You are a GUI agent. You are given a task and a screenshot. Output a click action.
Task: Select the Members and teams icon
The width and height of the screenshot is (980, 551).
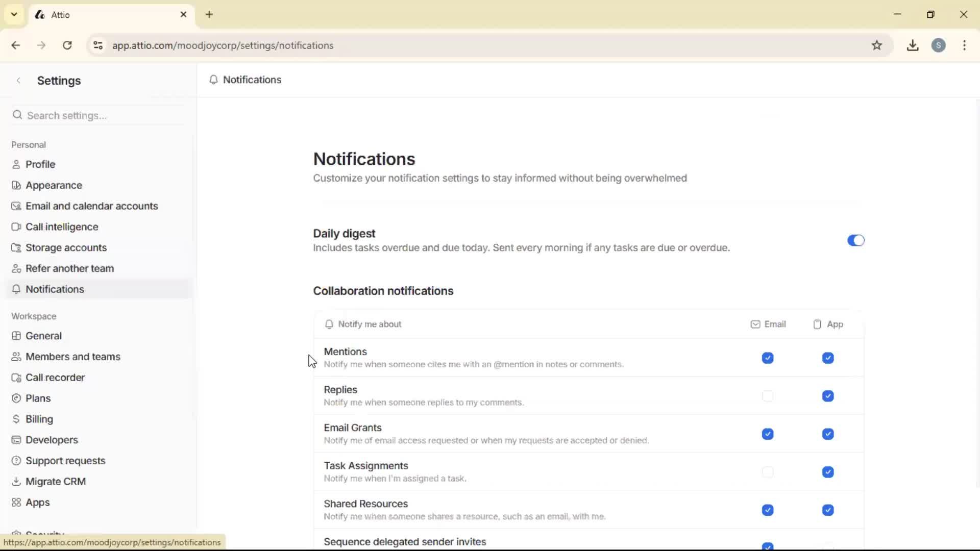(x=16, y=356)
